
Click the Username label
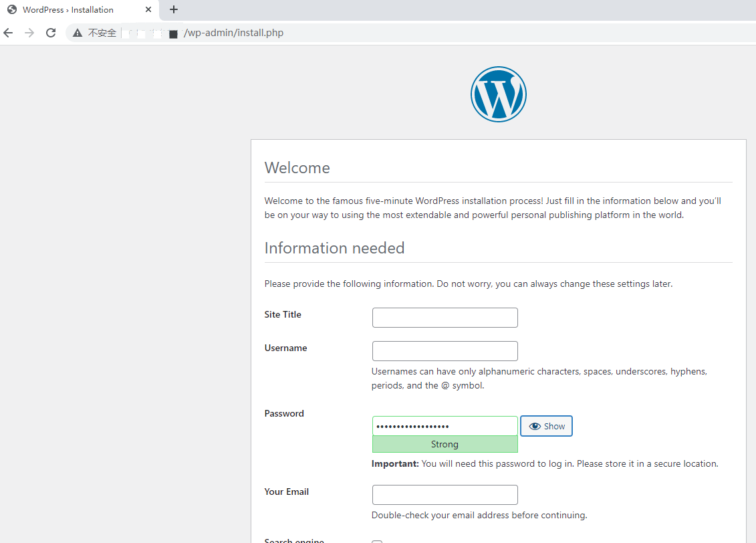tap(285, 348)
